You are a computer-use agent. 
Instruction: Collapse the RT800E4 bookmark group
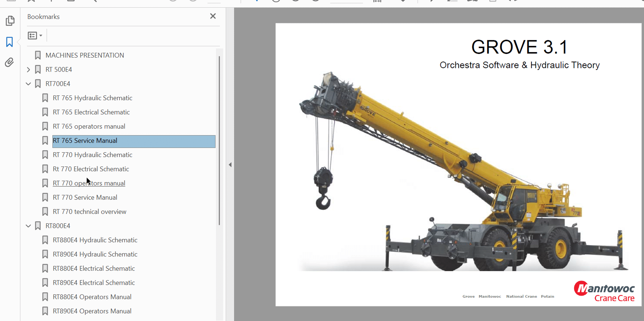(x=28, y=226)
